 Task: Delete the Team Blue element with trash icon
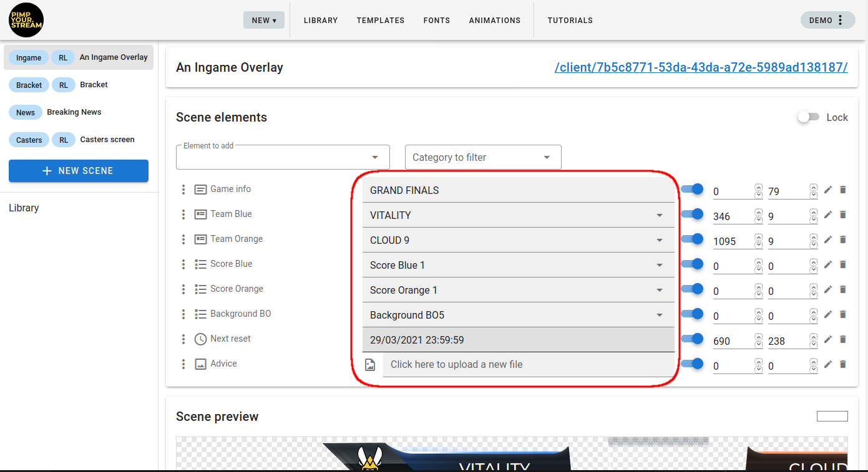(x=842, y=214)
